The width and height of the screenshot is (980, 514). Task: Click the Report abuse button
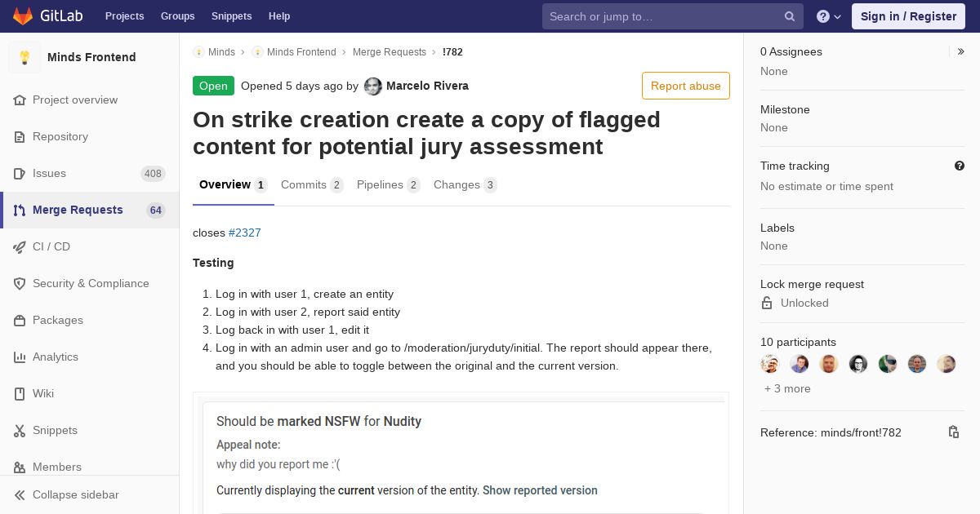click(686, 86)
